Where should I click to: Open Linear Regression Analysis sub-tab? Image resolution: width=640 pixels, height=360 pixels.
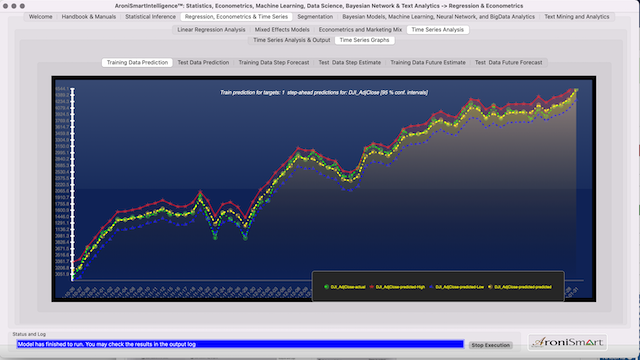[211, 30]
